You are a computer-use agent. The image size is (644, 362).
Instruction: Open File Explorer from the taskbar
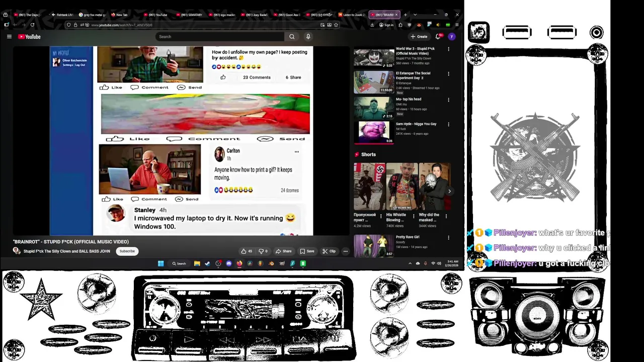click(197, 263)
